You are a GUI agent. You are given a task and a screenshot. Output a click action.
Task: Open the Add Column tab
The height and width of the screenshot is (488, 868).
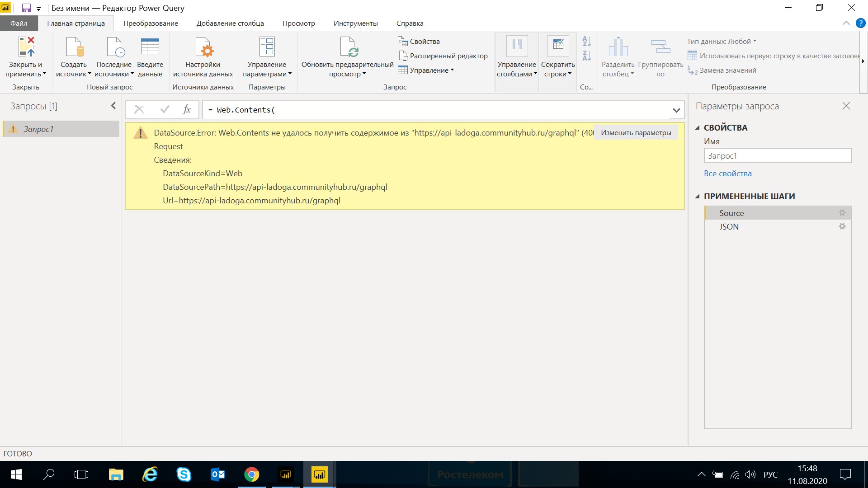click(230, 23)
